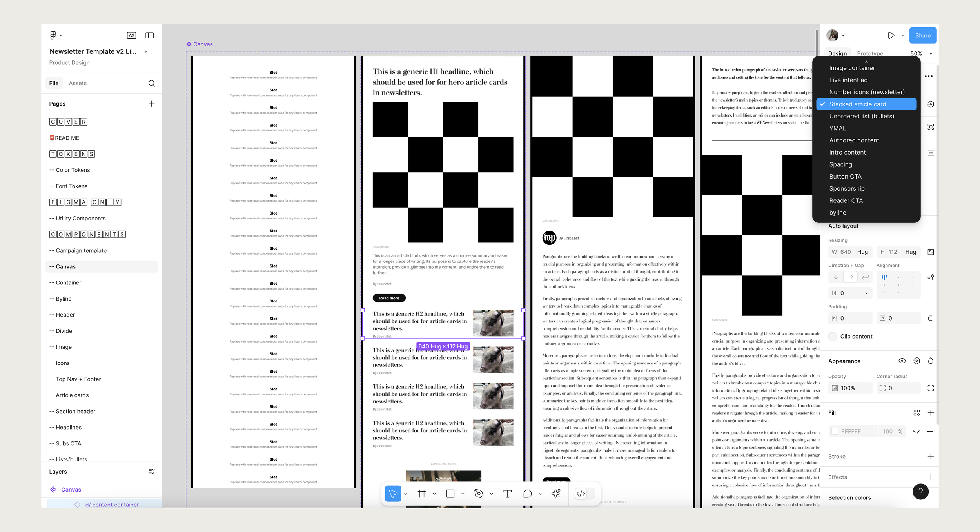Search pages with magnifier icon
Screen dimensions: 980x532
pos(152,83)
